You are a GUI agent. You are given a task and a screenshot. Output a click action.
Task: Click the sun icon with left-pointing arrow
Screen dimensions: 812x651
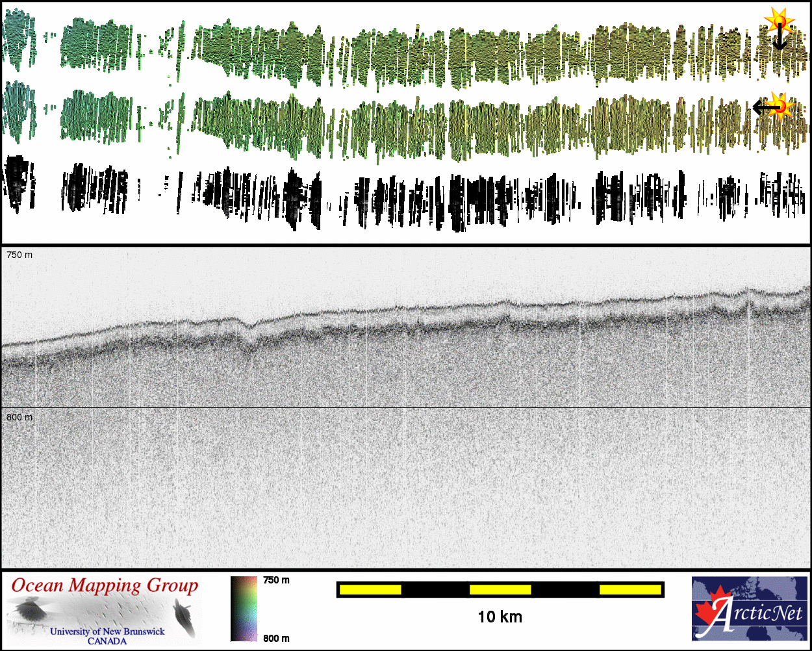point(780,105)
